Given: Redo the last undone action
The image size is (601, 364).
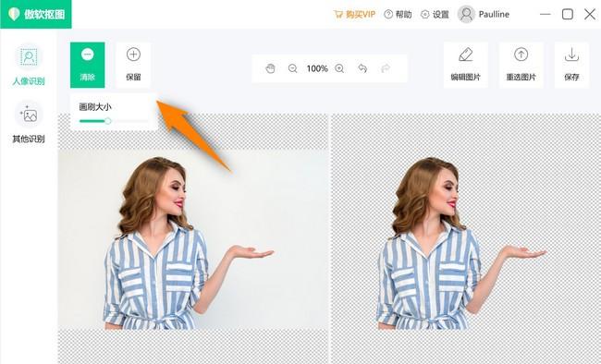Looking at the screenshot, I should [x=386, y=68].
